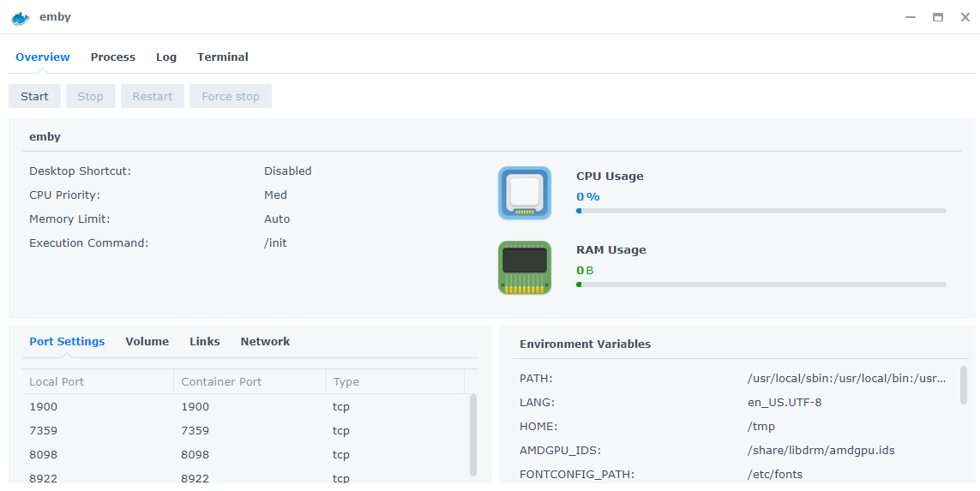980x491 pixels.
Task: Click the RAM Usage memory icon
Action: pos(524,267)
